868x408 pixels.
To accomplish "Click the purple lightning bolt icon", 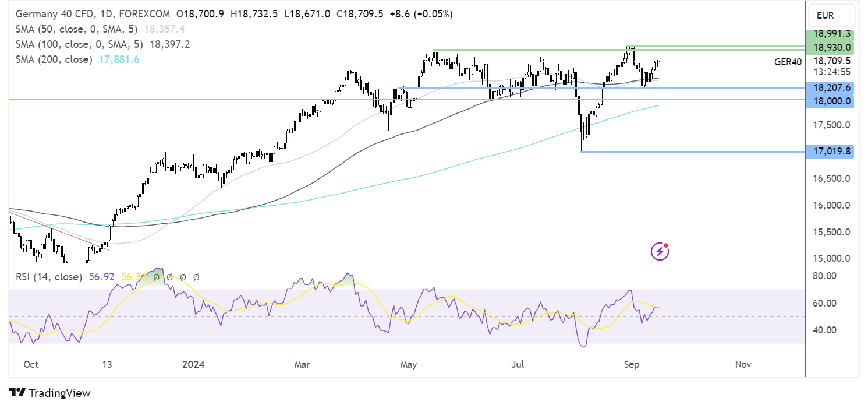I will tap(660, 251).
